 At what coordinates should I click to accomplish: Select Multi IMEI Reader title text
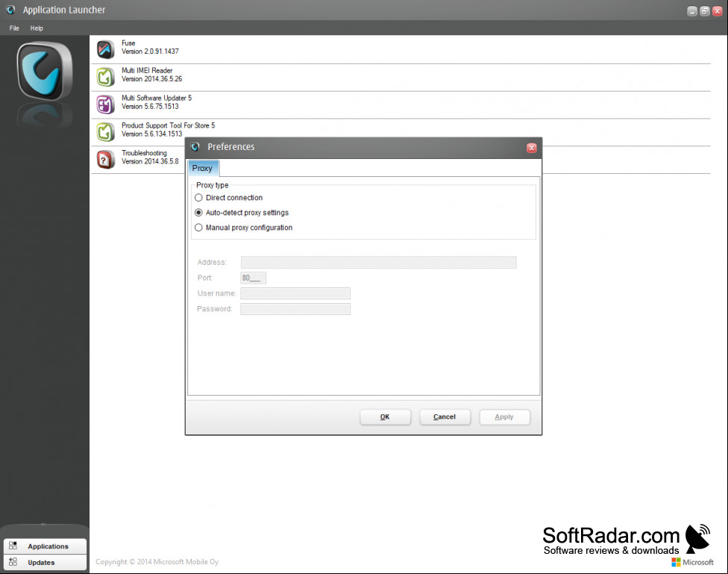point(147,71)
